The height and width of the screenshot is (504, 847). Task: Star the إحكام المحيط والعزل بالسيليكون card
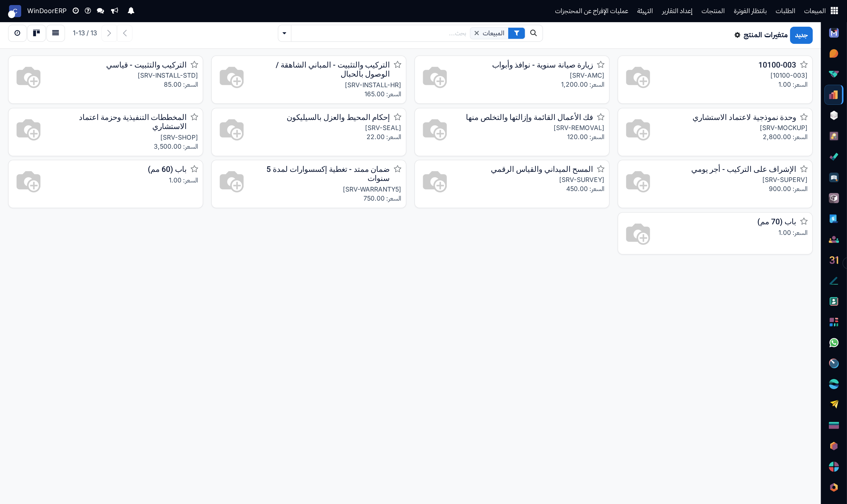tap(398, 117)
